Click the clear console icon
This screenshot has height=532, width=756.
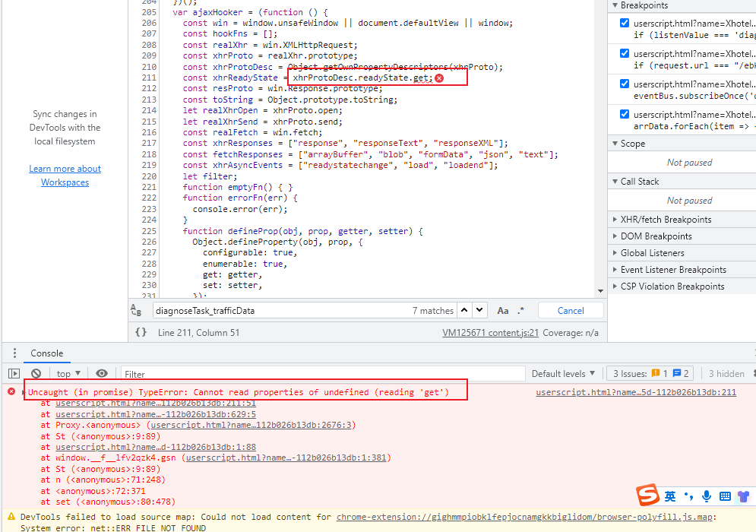[x=36, y=373]
